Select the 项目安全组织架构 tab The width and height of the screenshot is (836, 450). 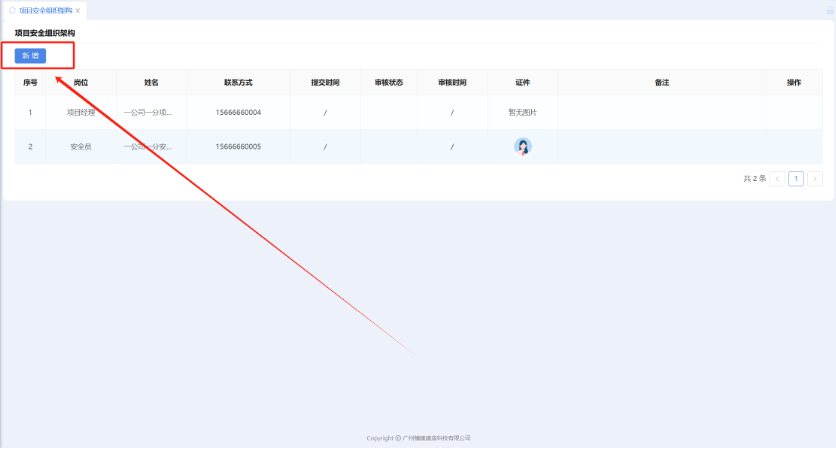[x=45, y=10]
